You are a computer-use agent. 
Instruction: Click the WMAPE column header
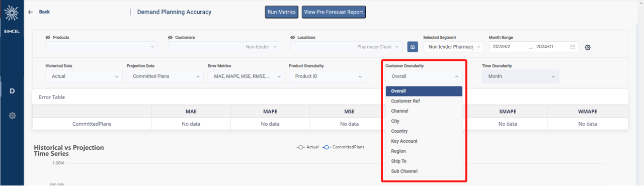[x=587, y=111]
